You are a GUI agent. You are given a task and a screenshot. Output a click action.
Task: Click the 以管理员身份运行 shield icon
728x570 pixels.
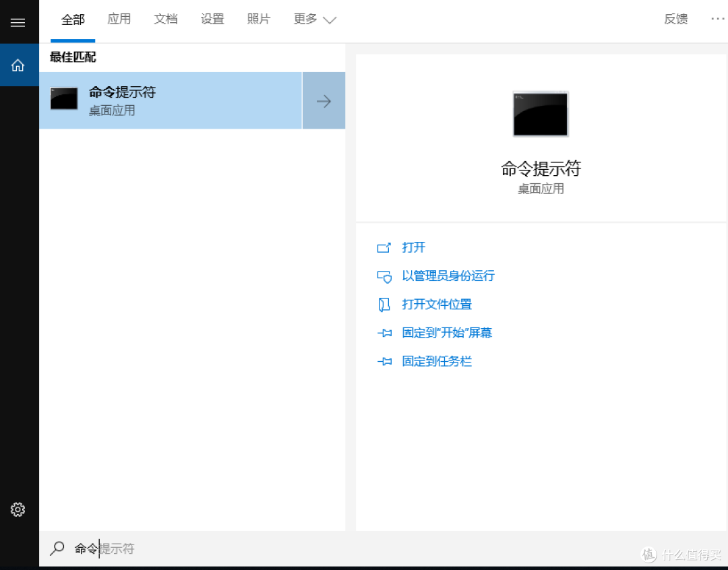click(384, 276)
